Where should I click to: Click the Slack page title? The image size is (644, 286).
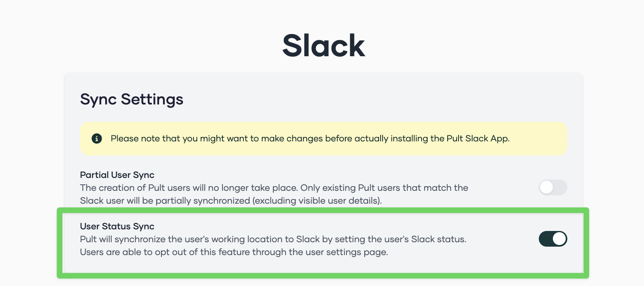[x=324, y=46]
